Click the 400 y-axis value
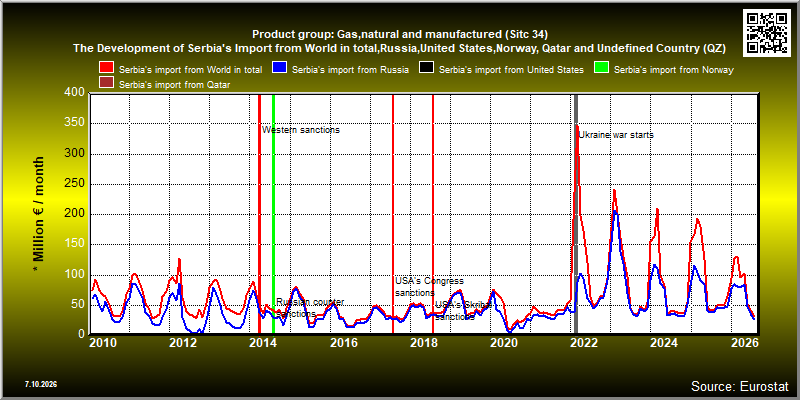 [76, 93]
